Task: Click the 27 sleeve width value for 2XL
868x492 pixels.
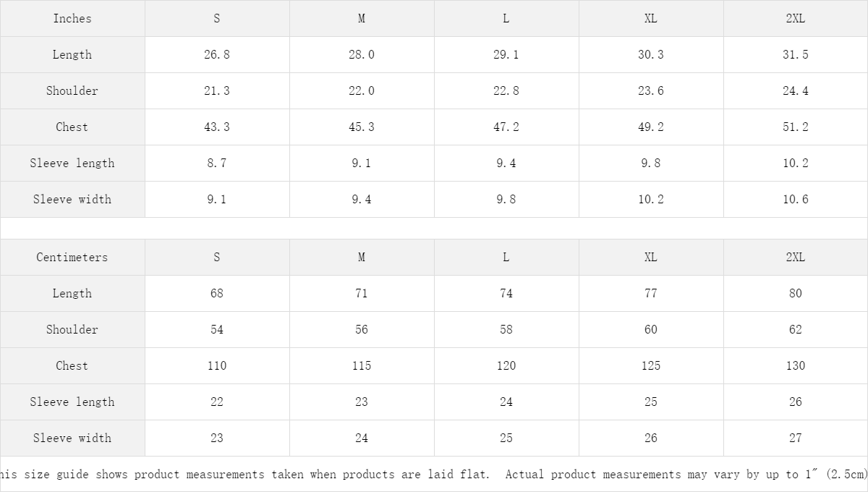Action: 796,438
